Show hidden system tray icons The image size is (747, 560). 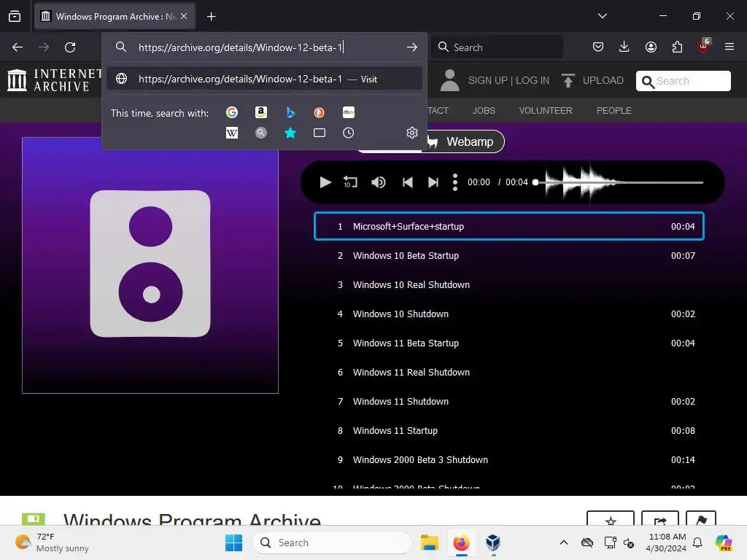click(564, 542)
